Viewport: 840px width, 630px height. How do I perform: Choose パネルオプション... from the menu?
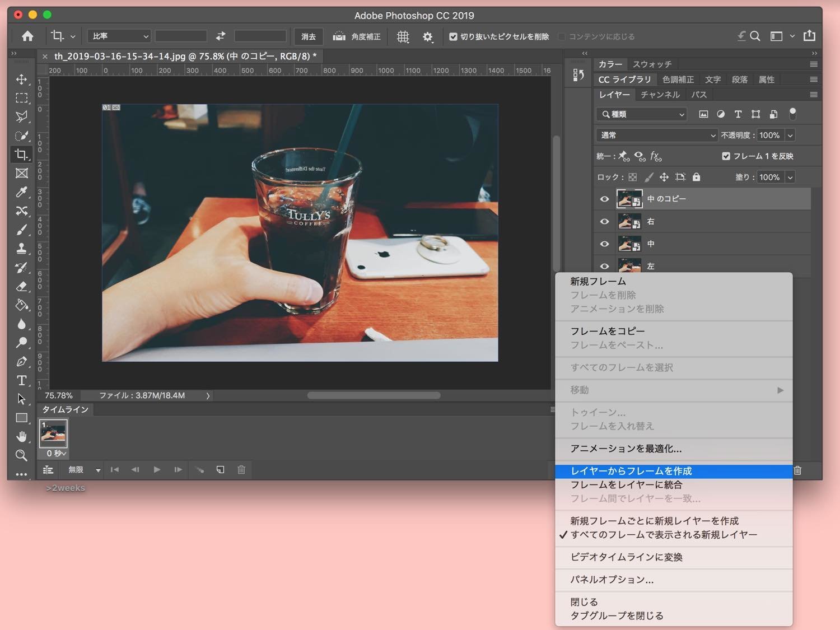[674, 580]
